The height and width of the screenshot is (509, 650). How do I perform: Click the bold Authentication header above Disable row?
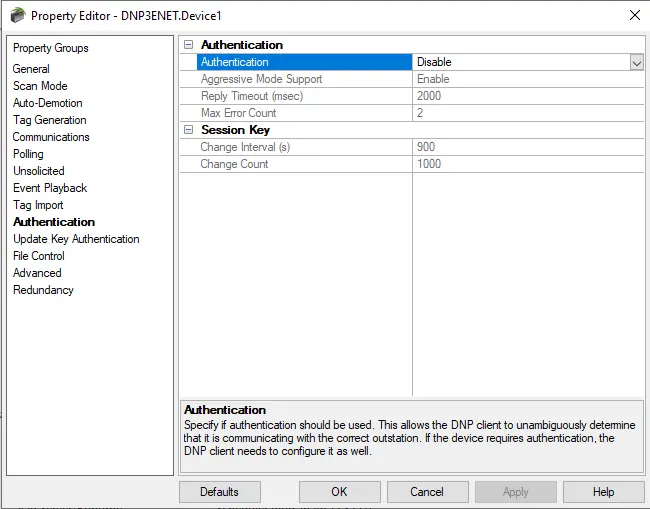242,45
